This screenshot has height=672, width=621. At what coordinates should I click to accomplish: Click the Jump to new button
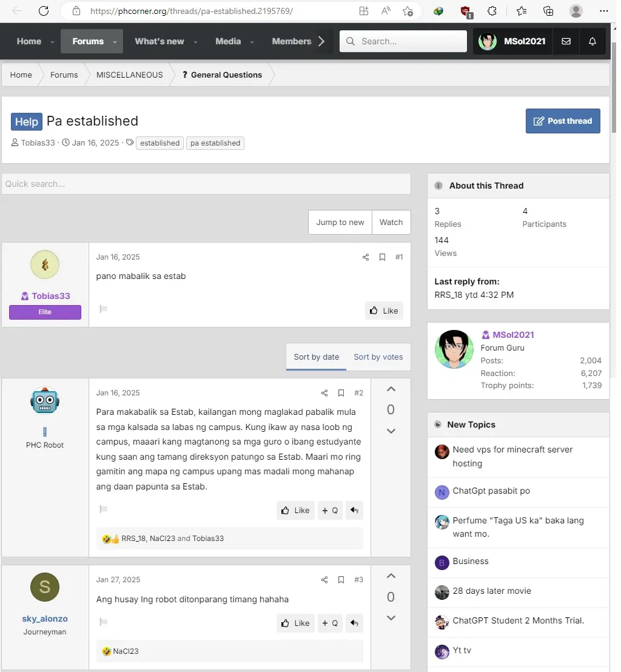[340, 223]
